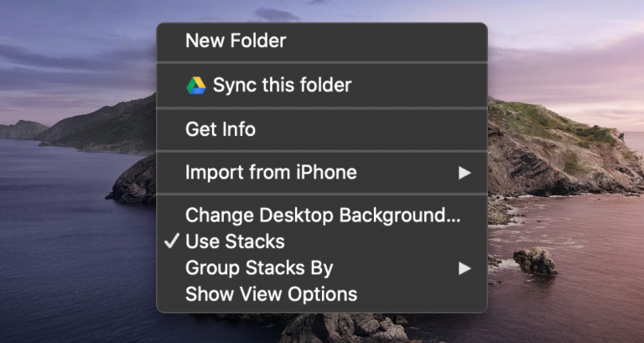
Task: Click the arrow beside Import from iPhone
Action: coord(465,173)
